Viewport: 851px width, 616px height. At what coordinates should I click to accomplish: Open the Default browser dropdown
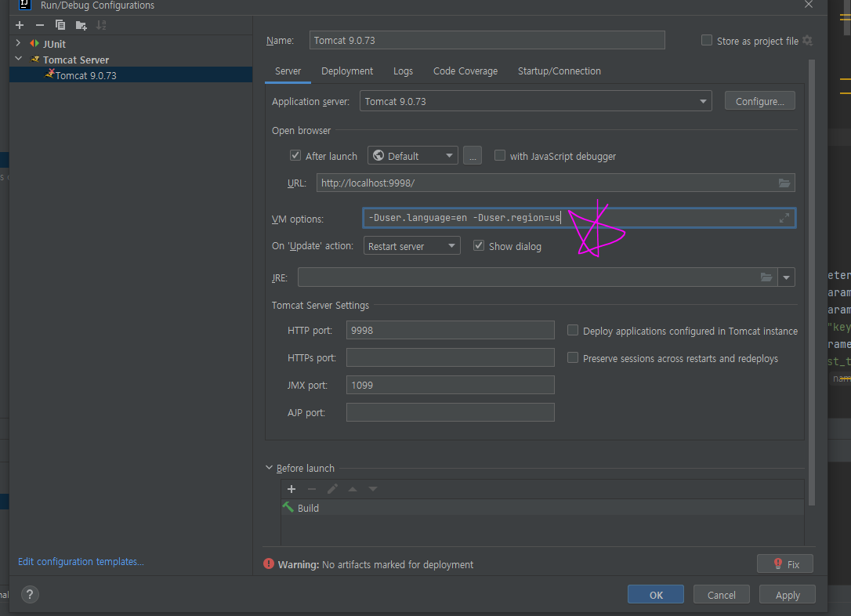point(413,156)
